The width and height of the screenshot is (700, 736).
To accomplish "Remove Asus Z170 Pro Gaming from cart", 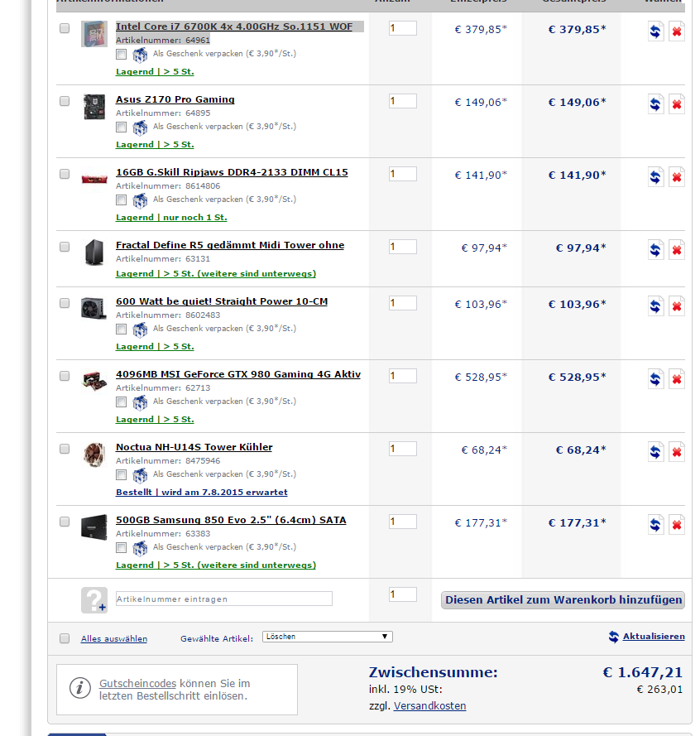I will (677, 104).
